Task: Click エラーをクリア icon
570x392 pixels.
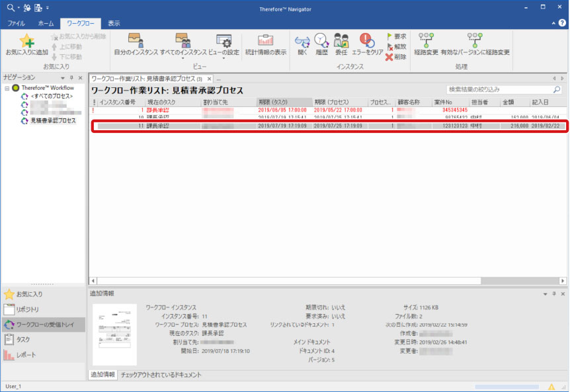Action: (x=367, y=41)
